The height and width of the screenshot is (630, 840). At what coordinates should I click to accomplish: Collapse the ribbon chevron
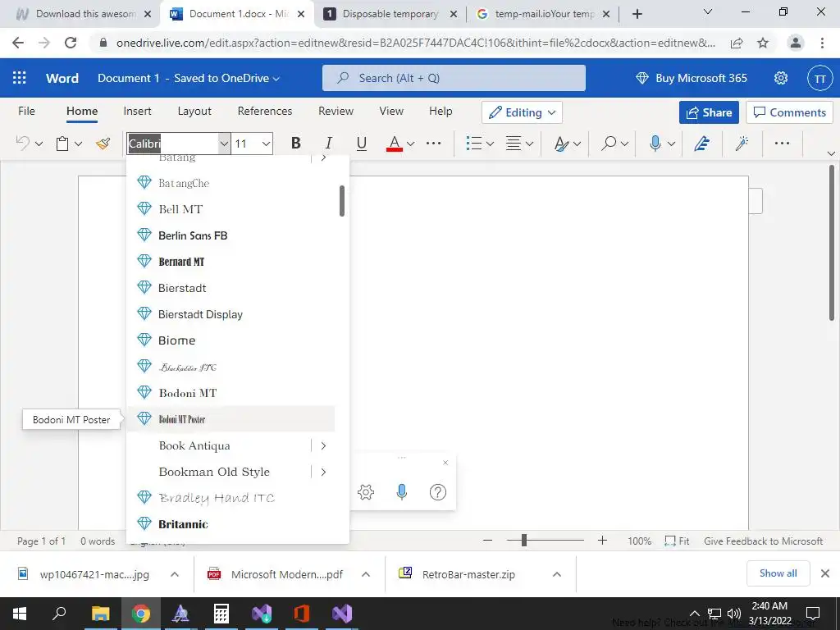click(x=831, y=153)
